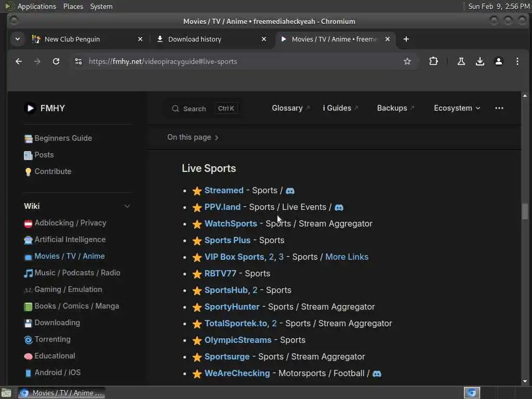Open Posts in sidebar
Viewport: 532px width, 399px height.
point(38,155)
